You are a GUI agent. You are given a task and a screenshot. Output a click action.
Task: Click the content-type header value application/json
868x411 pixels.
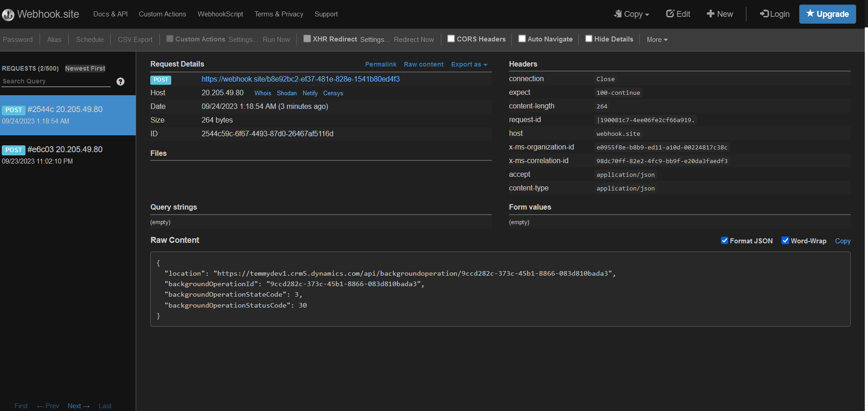point(626,189)
